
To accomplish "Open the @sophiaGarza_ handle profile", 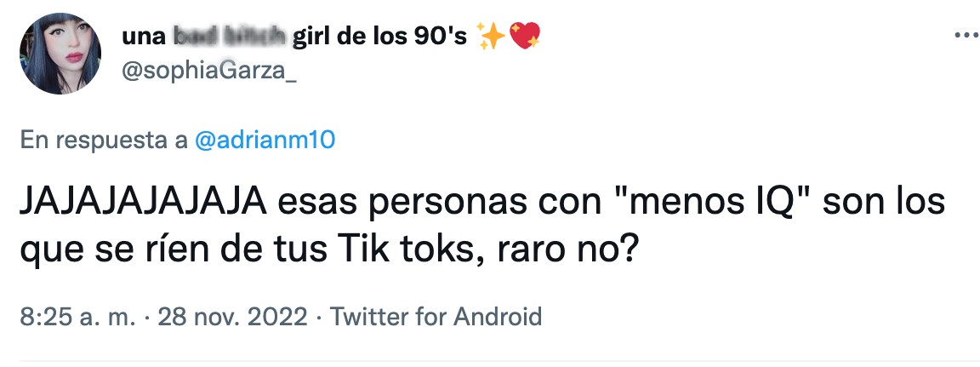I will pos(209,73).
